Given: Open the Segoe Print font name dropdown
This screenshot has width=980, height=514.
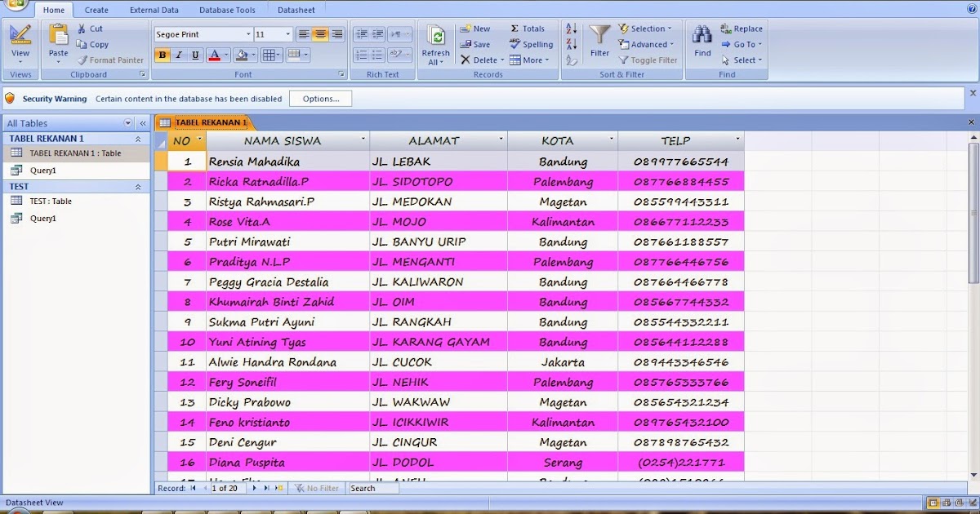Looking at the screenshot, I should coord(248,34).
